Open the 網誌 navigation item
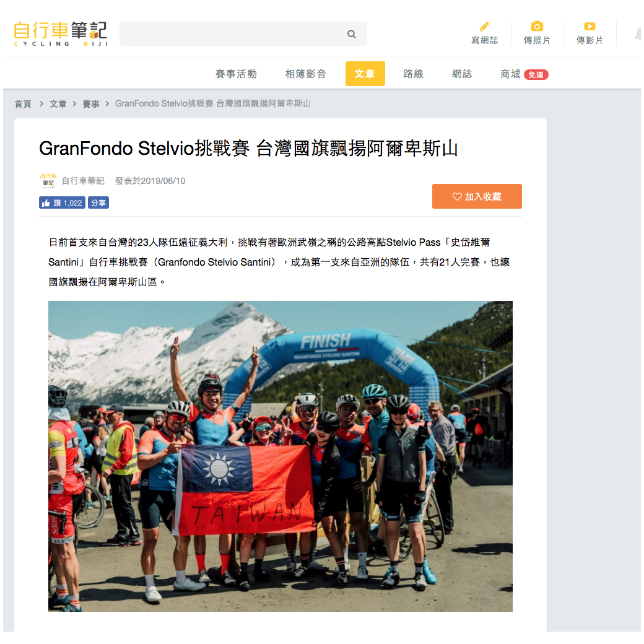Image resolution: width=644 pixels, height=644 pixels. 462,74
